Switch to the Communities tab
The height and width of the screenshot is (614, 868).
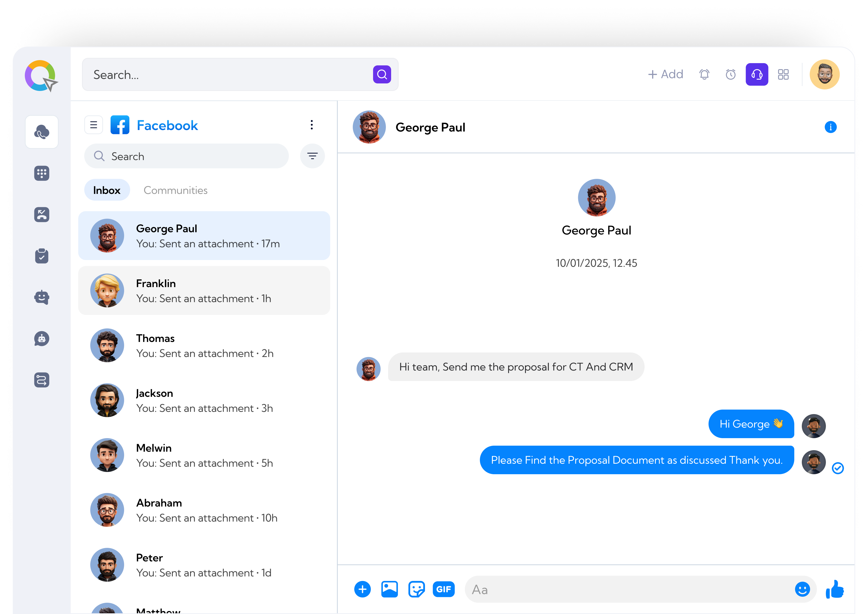176,190
